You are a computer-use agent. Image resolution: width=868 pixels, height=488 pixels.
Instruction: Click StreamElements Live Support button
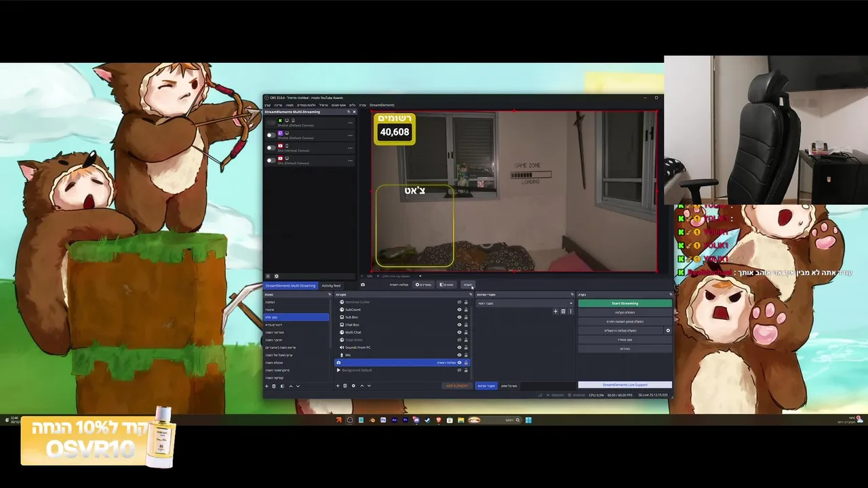click(x=625, y=384)
